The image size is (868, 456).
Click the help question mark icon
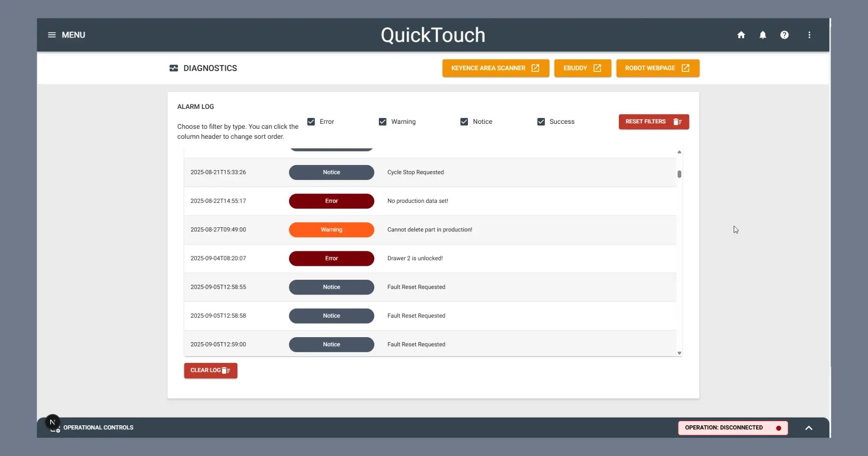pos(784,35)
